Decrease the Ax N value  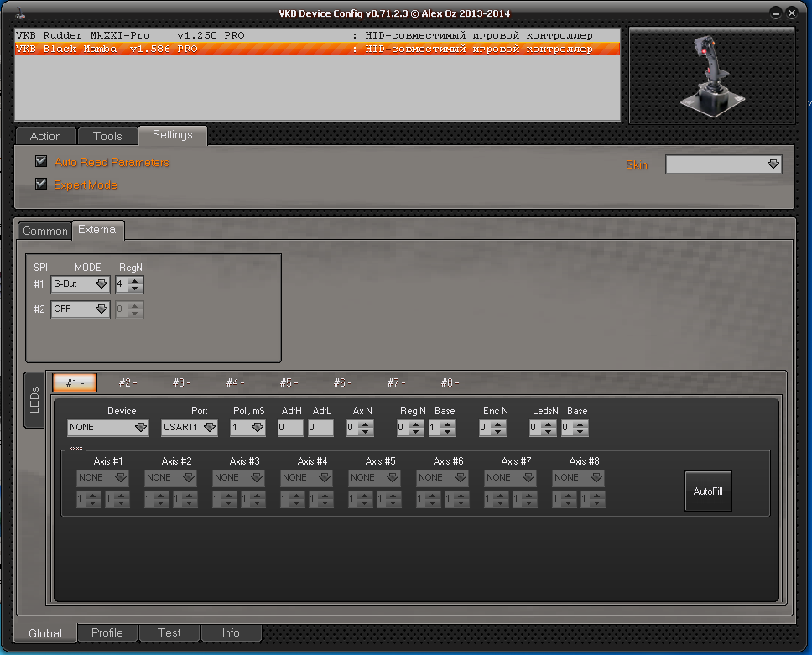click(x=366, y=432)
